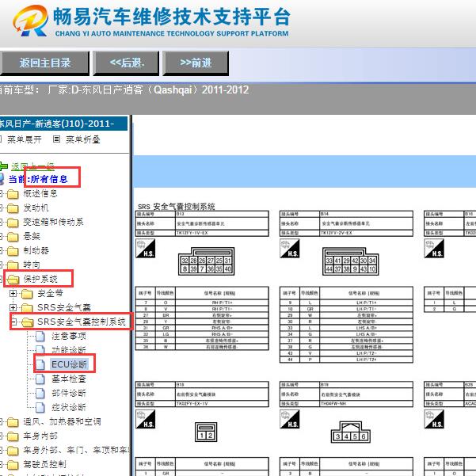Click the 返回主目录 button

pos(44,63)
